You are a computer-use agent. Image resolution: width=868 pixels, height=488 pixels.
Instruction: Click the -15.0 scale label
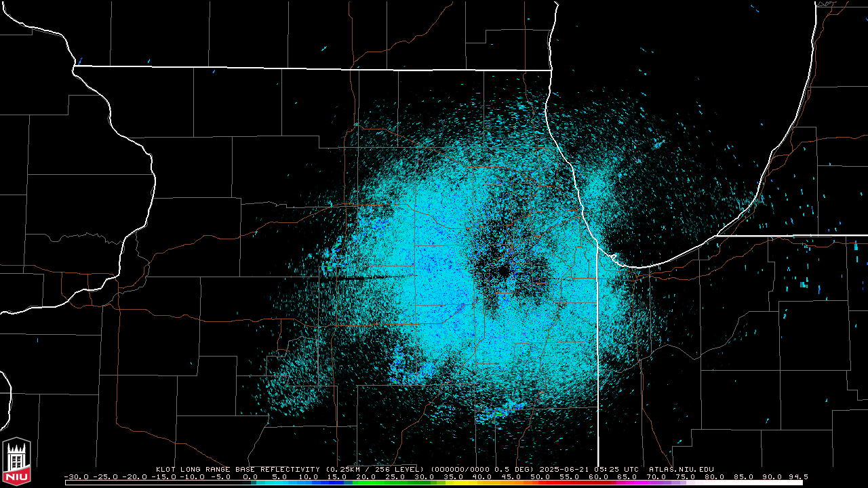click(164, 476)
